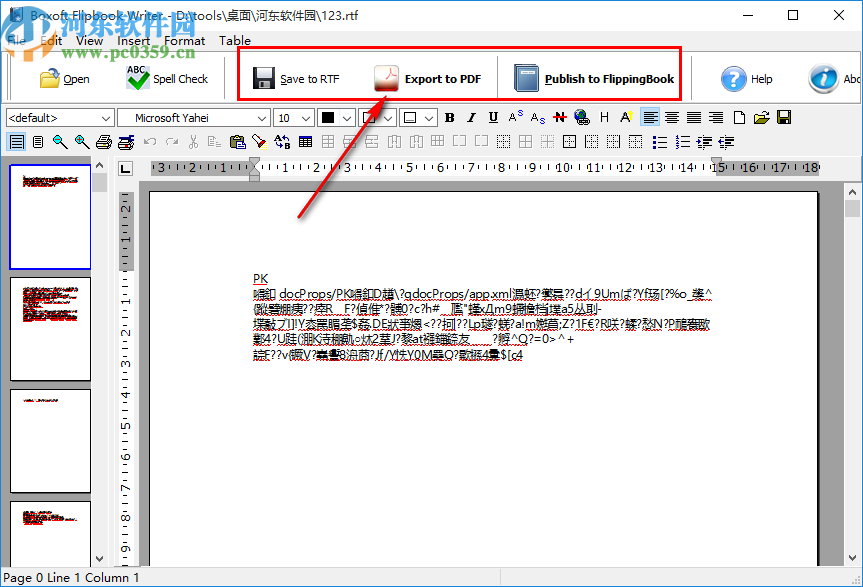
Task: Insert a hyperlink
Action: pos(581,117)
